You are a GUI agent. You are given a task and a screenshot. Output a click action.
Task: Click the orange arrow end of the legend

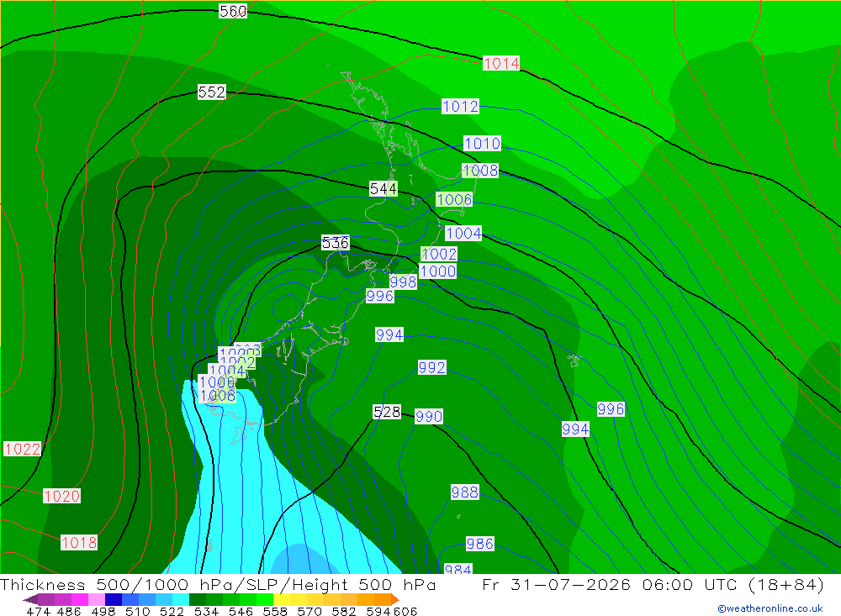click(x=395, y=599)
